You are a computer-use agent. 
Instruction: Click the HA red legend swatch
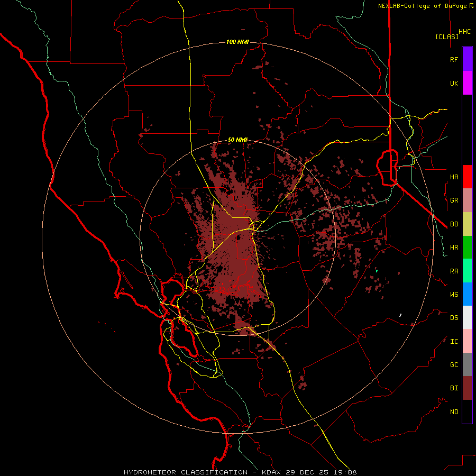tap(467, 177)
